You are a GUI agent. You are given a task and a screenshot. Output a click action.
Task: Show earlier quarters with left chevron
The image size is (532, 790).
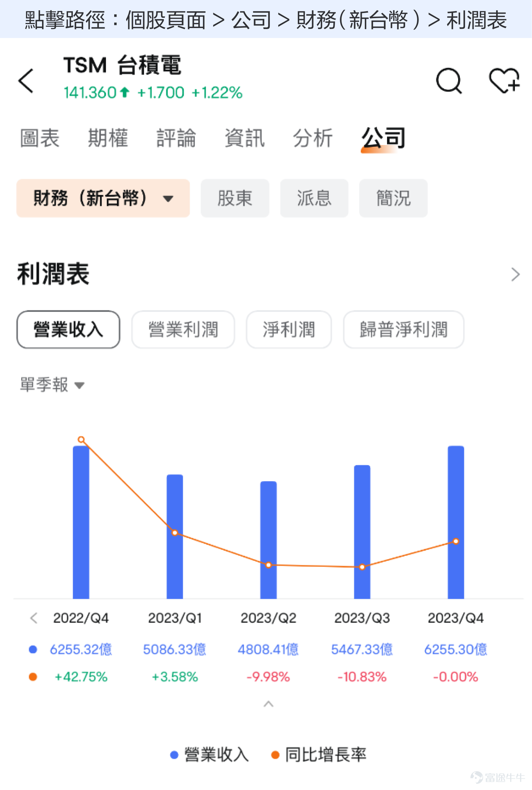pyautogui.click(x=34, y=618)
